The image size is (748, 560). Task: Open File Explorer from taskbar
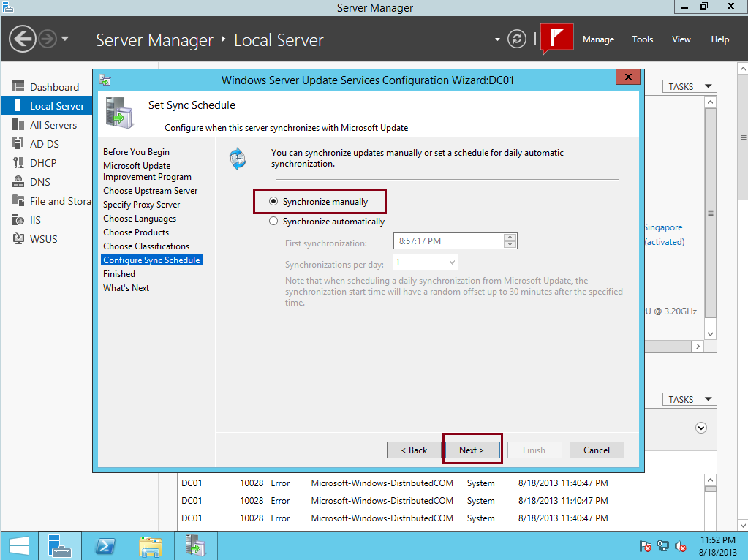point(151,546)
